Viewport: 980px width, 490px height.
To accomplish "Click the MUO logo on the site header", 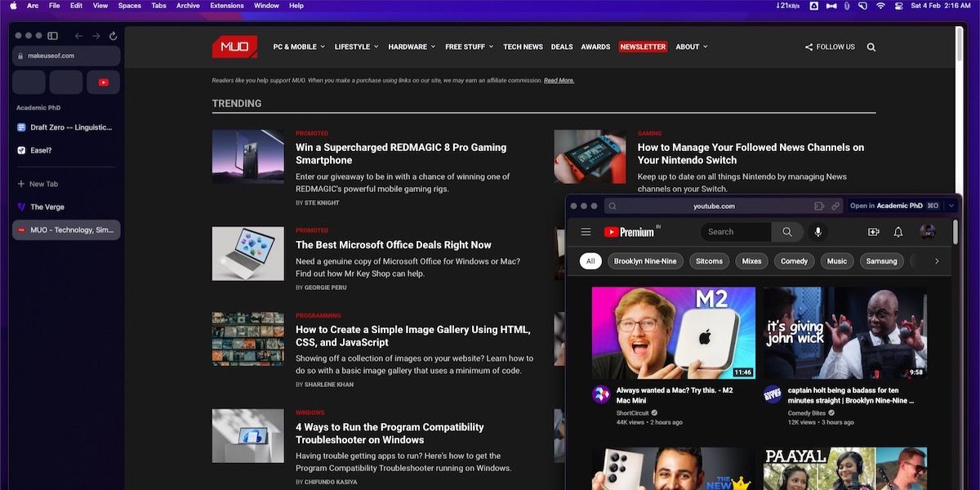I will 234,47.
